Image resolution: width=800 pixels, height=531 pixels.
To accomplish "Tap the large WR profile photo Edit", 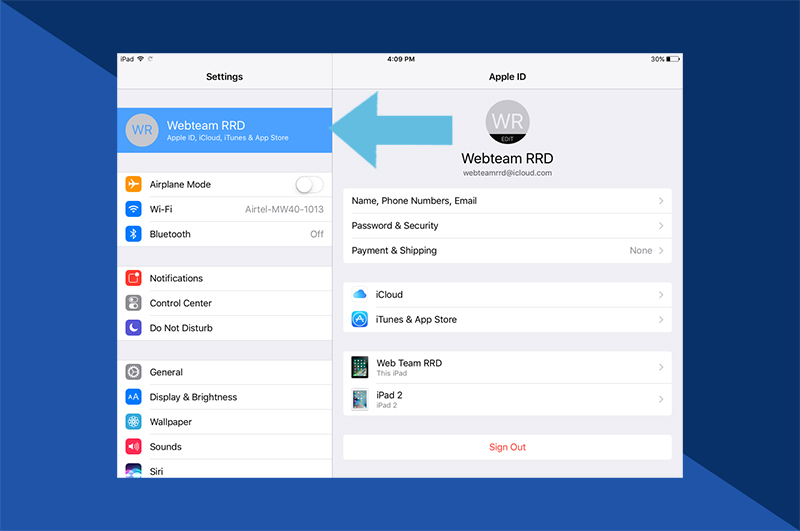I will (507, 122).
